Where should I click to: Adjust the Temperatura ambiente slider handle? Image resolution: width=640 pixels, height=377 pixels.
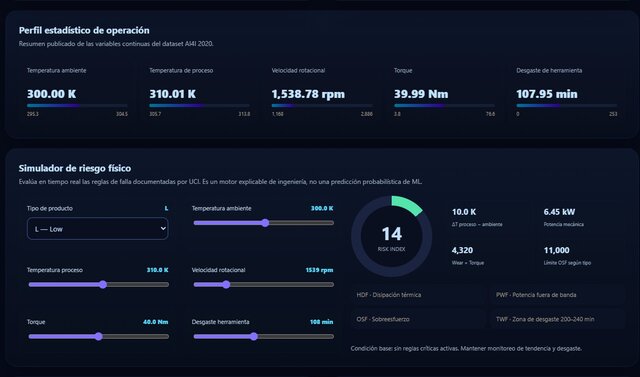265,223
